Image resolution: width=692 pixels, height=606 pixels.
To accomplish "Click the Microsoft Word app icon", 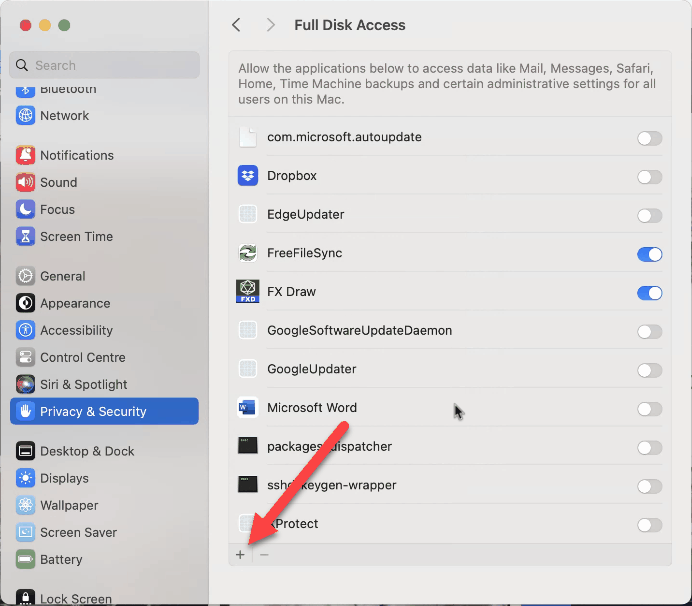I will pyautogui.click(x=248, y=407).
